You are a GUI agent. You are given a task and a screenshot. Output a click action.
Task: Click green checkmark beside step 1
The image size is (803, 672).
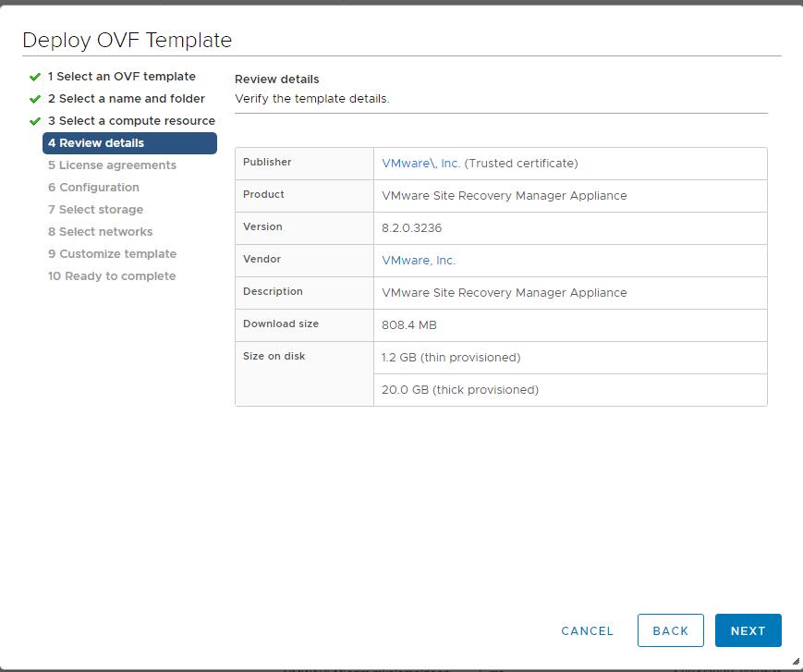pyautogui.click(x=35, y=77)
